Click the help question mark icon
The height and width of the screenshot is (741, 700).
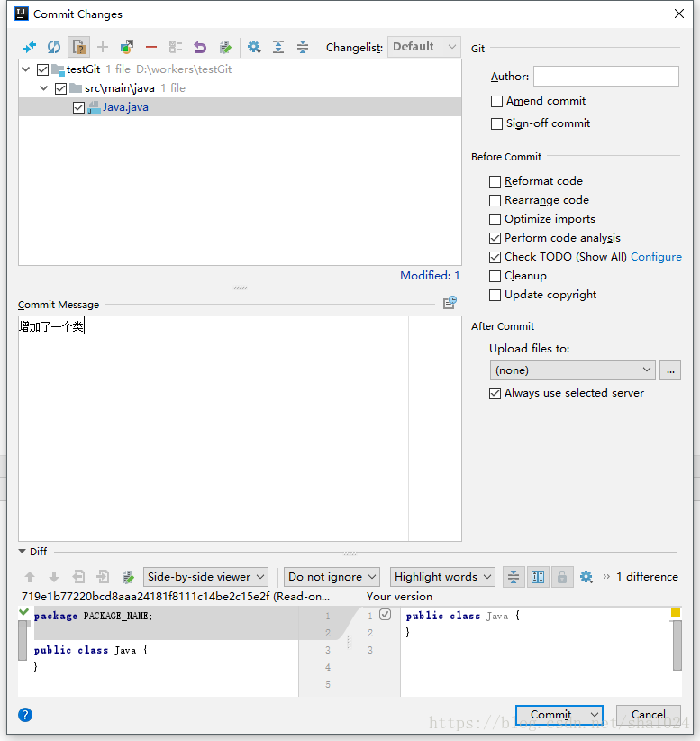coord(25,715)
